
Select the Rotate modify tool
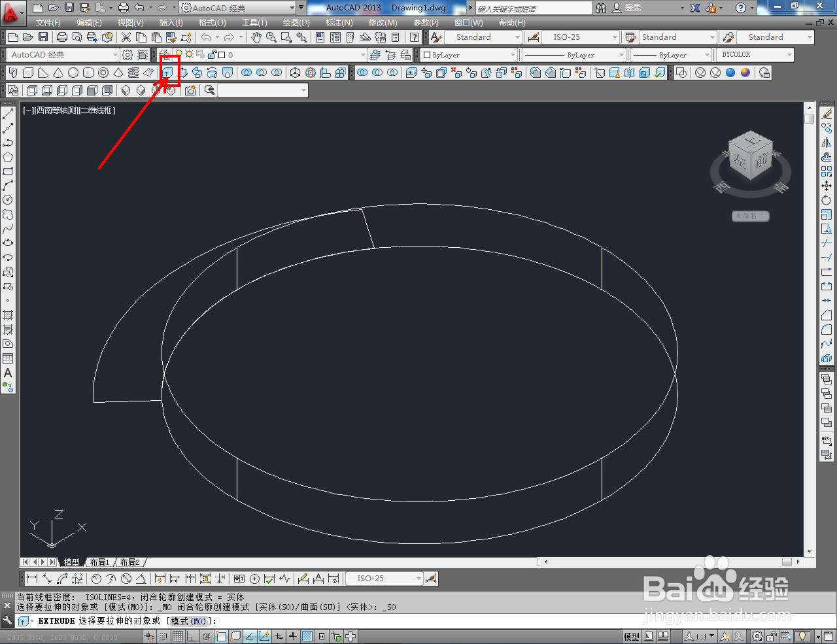(x=827, y=200)
